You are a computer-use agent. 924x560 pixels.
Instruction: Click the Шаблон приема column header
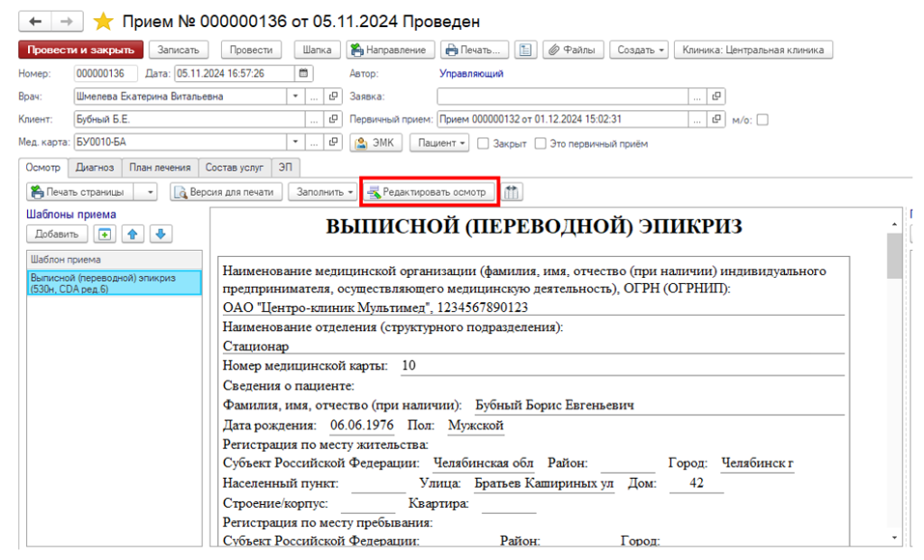pyautogui.click(x=115, y=260)
